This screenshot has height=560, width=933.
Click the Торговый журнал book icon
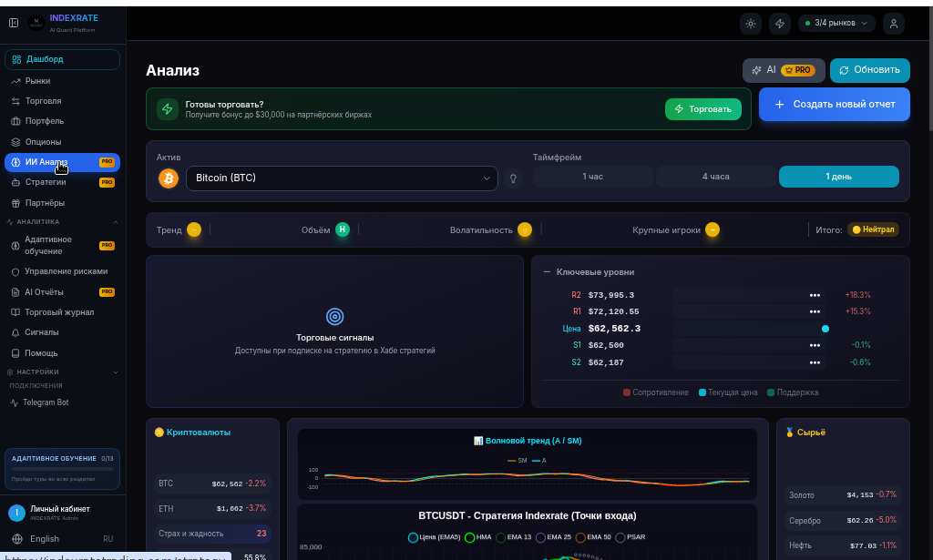click(15, 312)
